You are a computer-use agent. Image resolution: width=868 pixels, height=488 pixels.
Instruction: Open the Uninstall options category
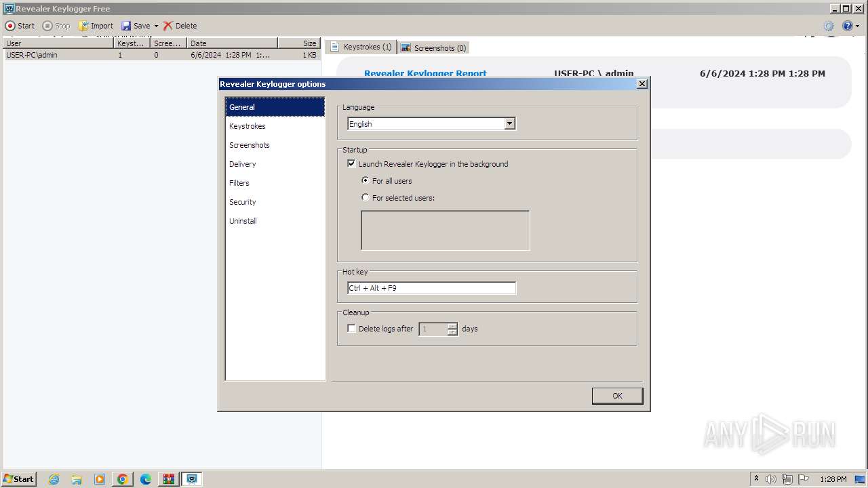(275, 221)
